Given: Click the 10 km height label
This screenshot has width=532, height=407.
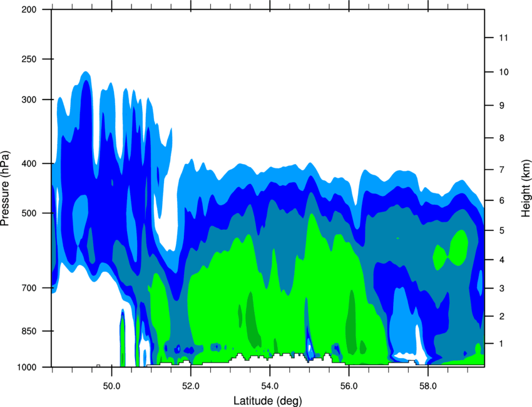Looking at the screenshot, I should point(503,72).
